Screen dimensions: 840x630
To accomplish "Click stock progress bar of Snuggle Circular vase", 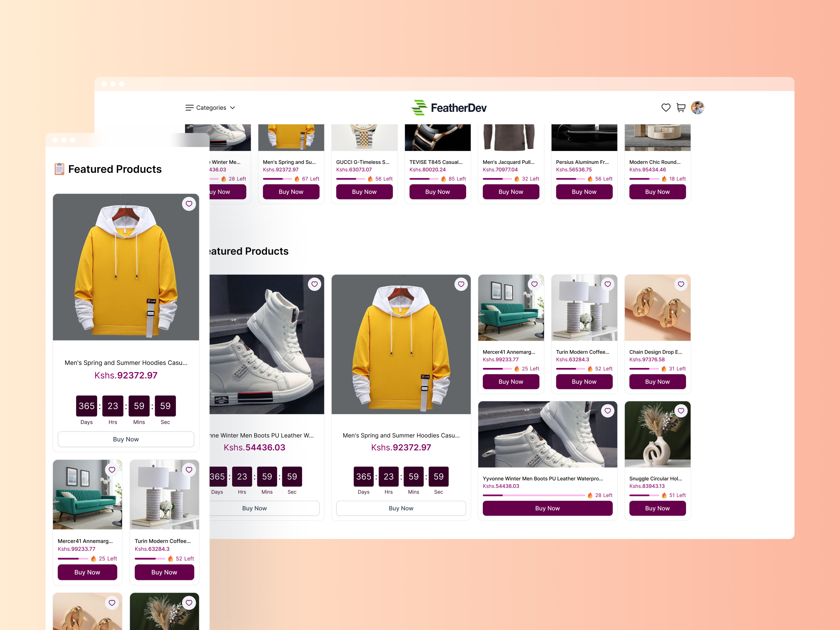I will click(644, 495).
